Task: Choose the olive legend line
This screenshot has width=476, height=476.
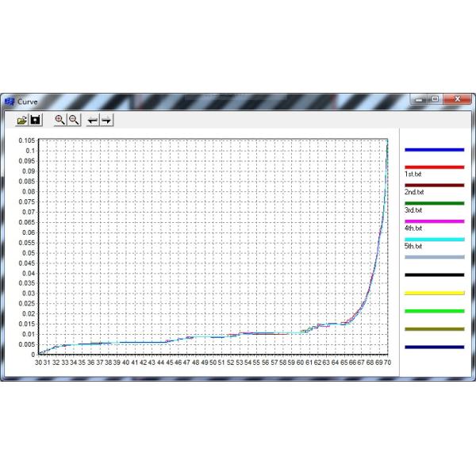Action: point(434,328)
